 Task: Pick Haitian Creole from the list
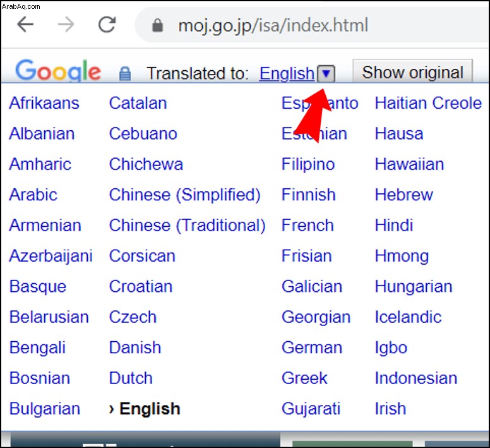[x=428, y=103]
